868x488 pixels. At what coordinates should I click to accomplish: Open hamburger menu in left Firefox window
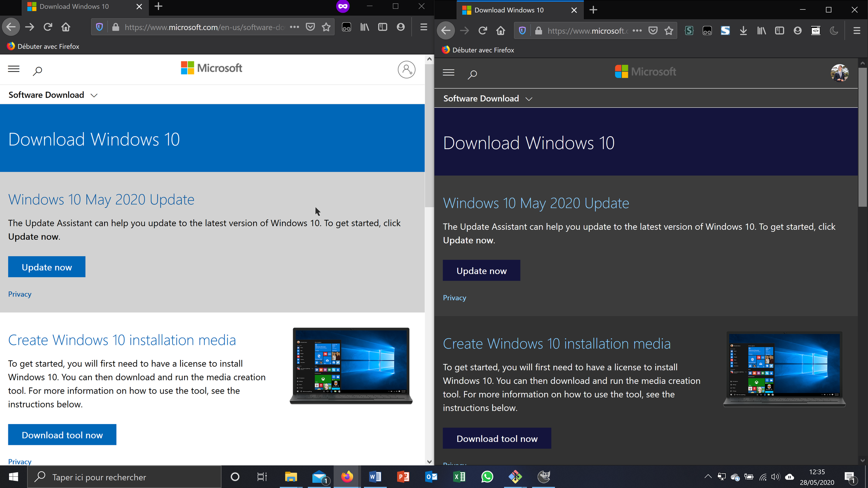[x=424, y=27]
